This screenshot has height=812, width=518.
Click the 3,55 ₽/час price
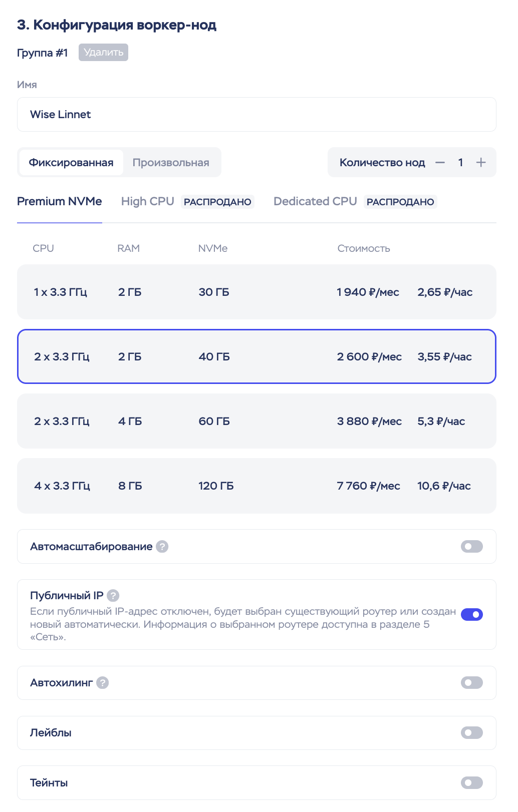point(445,356)
